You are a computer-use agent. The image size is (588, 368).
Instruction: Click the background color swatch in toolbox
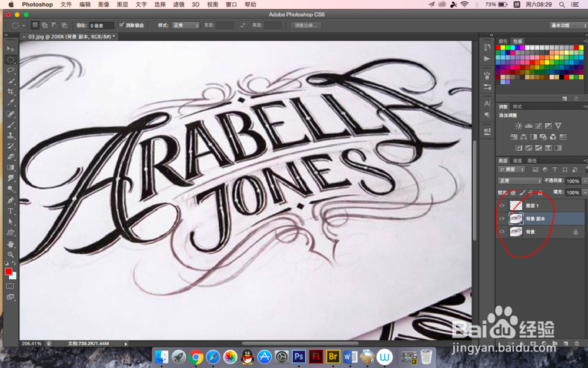coord(14,277)
